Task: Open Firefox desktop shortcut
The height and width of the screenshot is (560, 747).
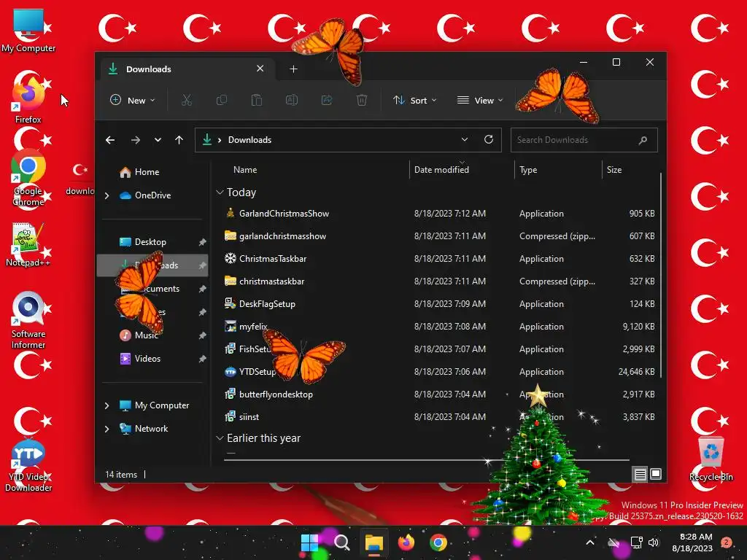Action: coord(28,98)
